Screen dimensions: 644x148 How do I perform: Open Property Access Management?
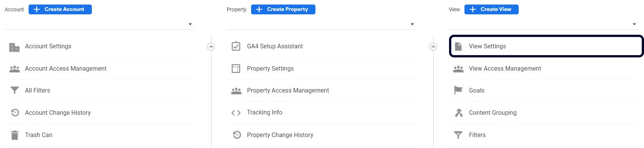tap(322, 91)
